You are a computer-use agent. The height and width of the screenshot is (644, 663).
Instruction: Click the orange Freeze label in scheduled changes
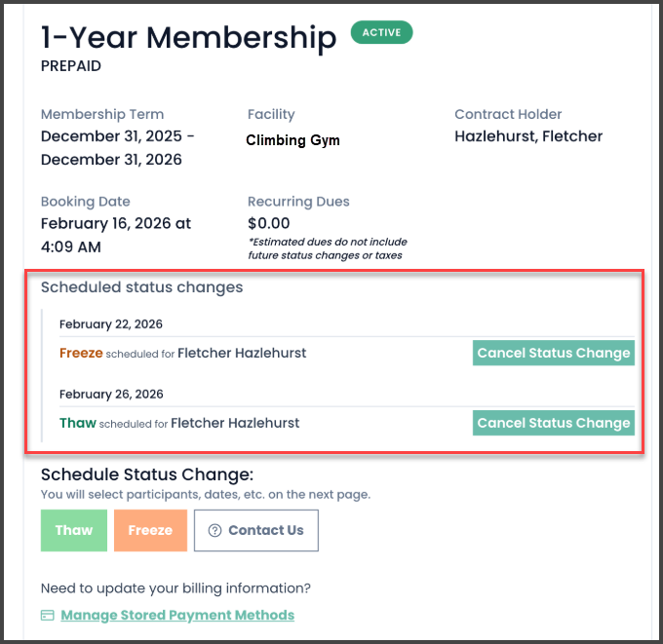[x=81, y=353]
